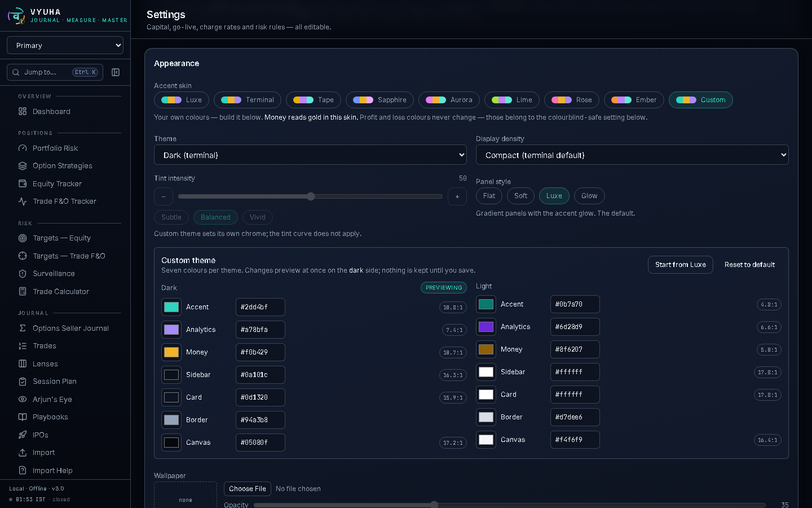This screenshot has height=508, width=812.
Task: Select the Aurora accent skin
Action: pos(449,100)
